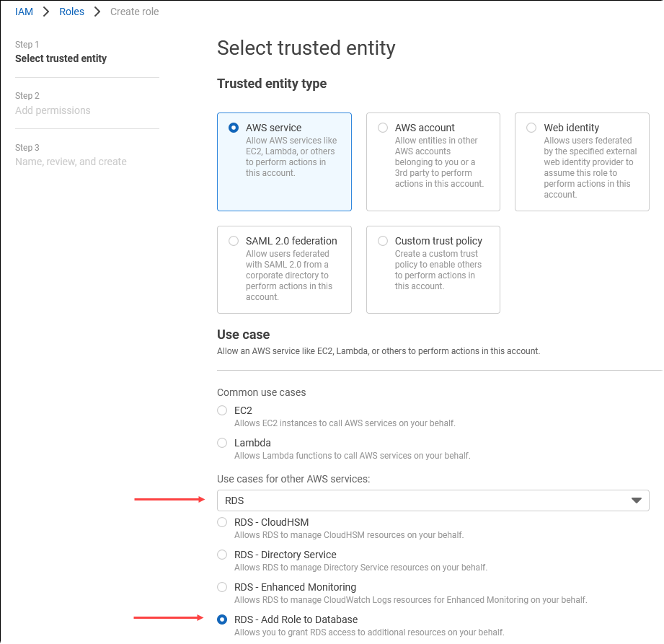Select the AWS account trusted entity type
Screen dimensions: 664x644
pyautogui.click(x=383, y=128)
